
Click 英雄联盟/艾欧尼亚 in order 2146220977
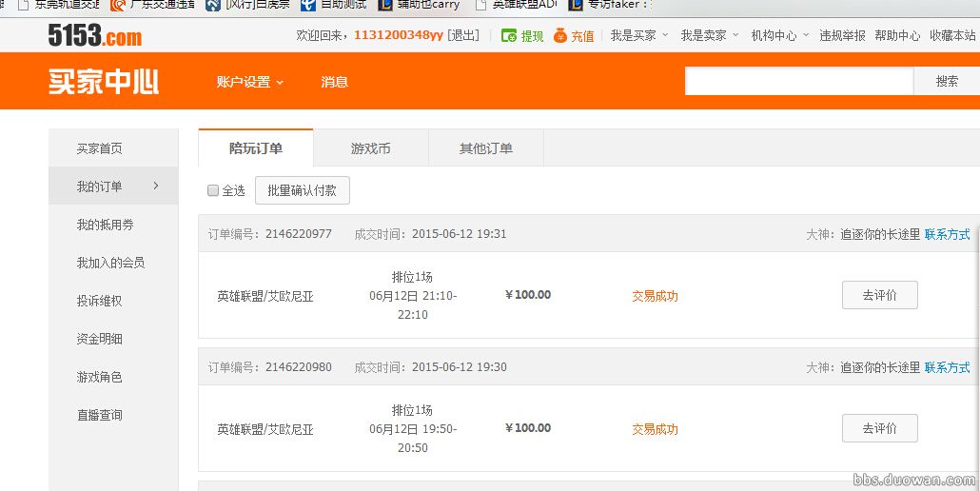pos(265,296)
